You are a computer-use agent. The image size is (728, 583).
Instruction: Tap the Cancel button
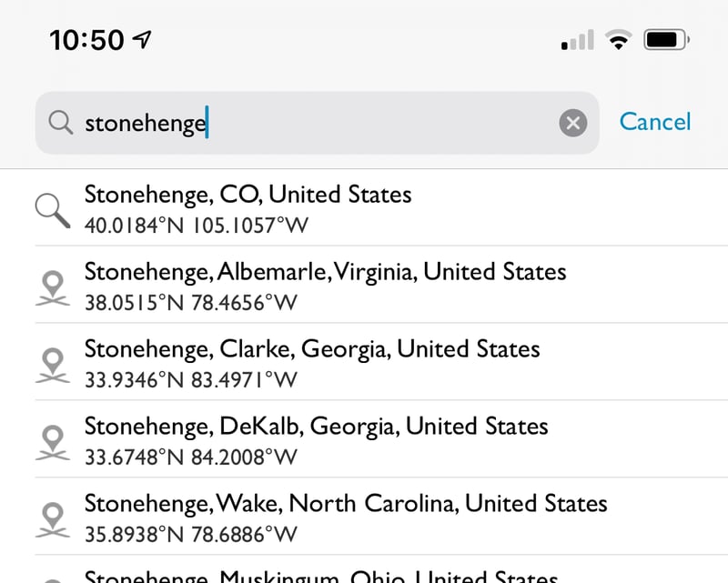point(655,122)
